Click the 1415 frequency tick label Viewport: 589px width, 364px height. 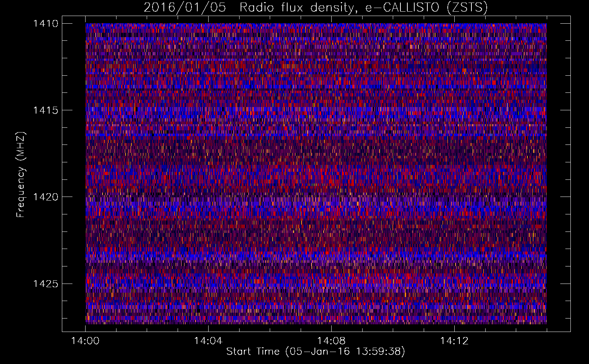pos(46,110)
